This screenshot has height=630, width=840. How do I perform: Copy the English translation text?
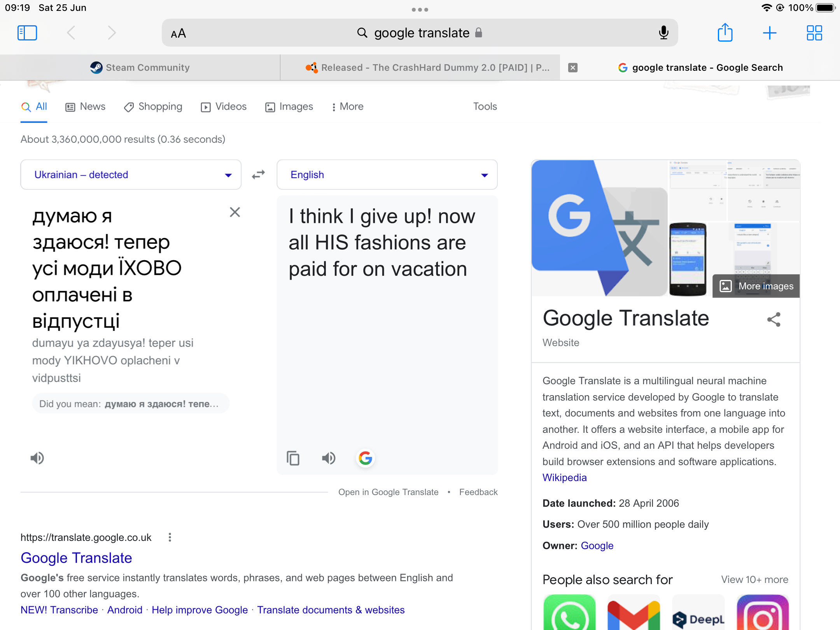pyautogui.click(x=293, y=458)
